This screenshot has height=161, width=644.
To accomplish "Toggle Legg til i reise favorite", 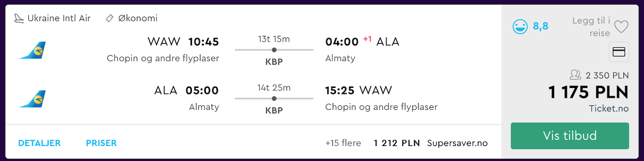I will point(600,27).
